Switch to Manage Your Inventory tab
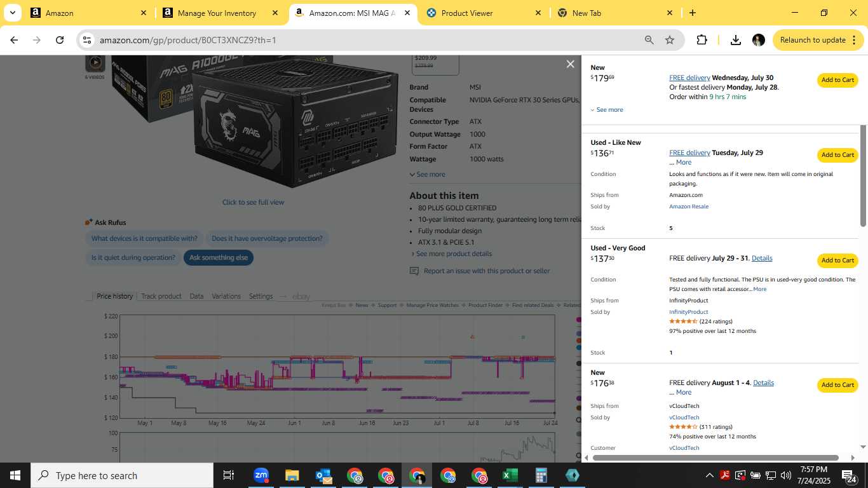Image resolution: width=868 pixels, height=488 pixels. point(220,13)
